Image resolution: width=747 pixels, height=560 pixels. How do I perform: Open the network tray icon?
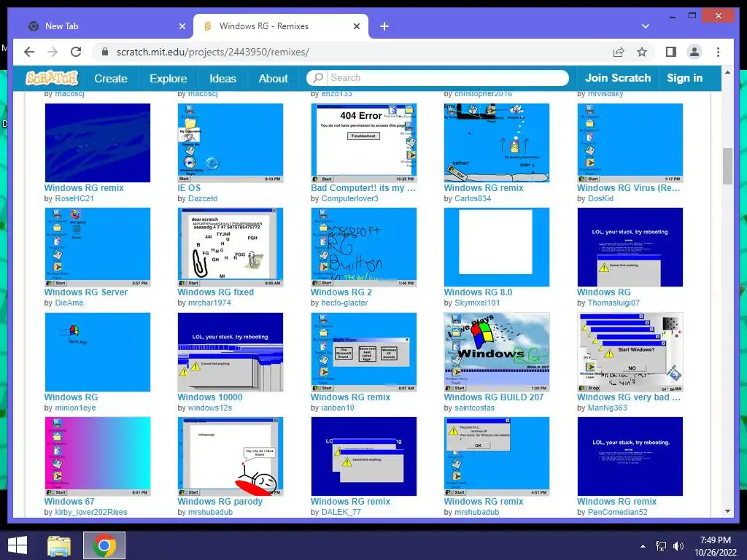tap(661, 546)
